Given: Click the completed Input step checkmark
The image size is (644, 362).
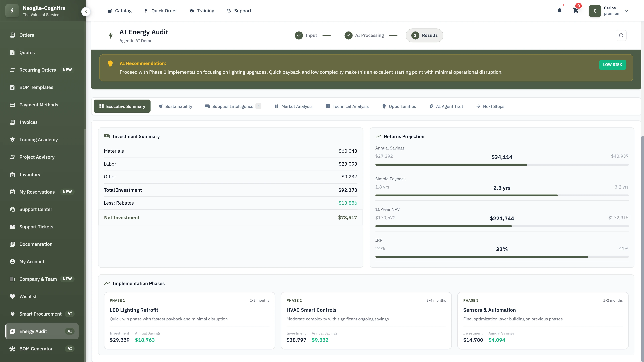Looking at the screenshot, I should pos(299,35).
